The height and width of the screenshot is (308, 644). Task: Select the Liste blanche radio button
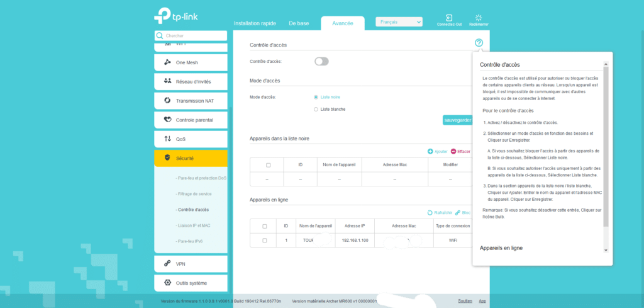(316, 109)
